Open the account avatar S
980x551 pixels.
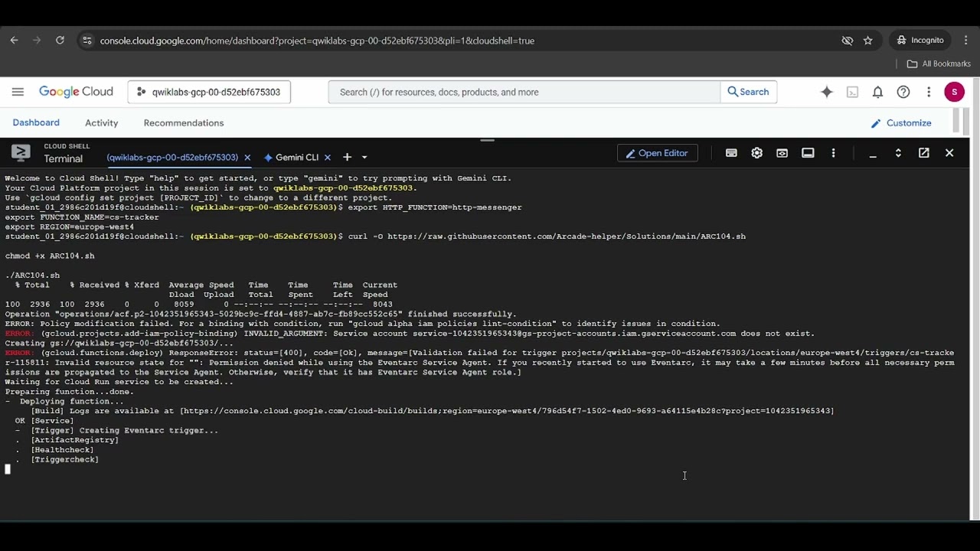[x=954, y=92]
